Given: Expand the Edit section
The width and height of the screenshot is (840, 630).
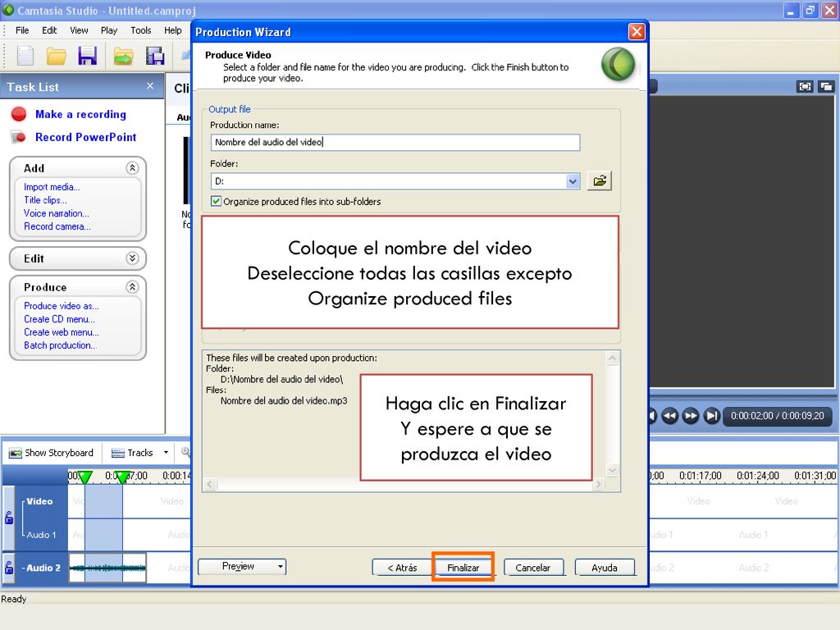Looking at the screenshot, I should pyautogui.click(x=132, y=258).
